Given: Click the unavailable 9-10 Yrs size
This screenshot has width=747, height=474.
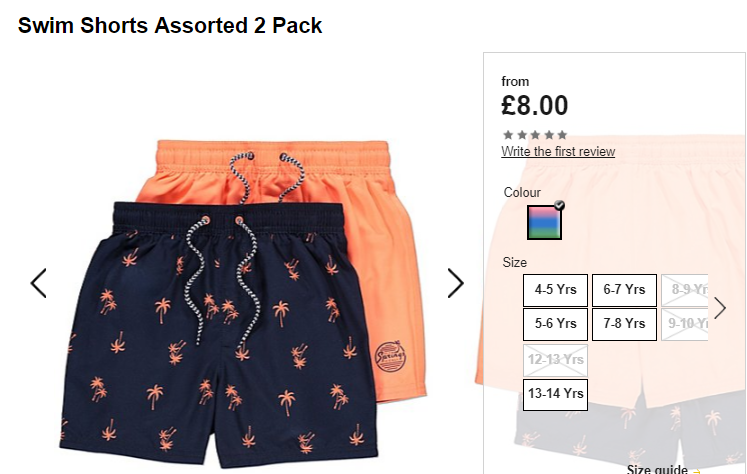Looking at the screenshot, I should (685, 324).
